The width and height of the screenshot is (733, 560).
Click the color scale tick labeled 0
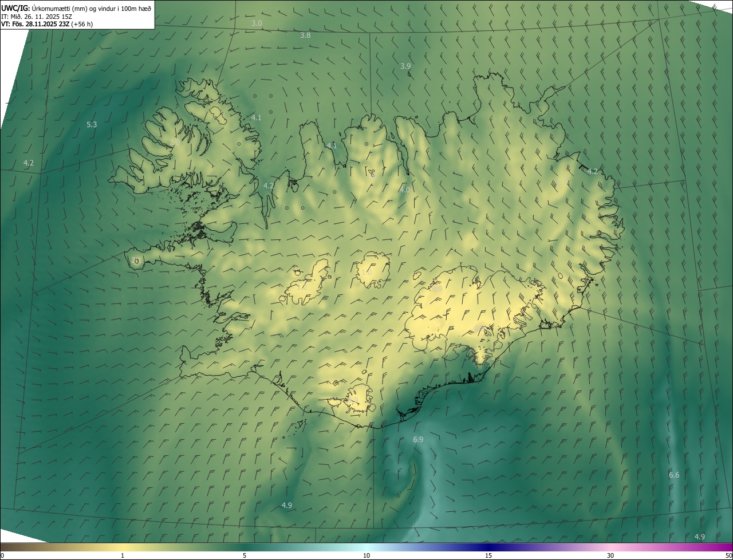(x=2, y=555)
